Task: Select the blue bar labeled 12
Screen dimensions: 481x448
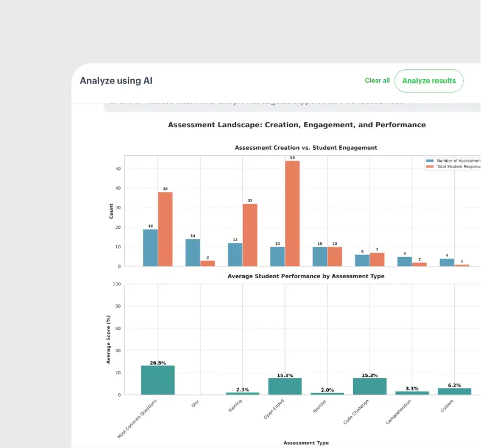Action: click(x=235, y=254)
